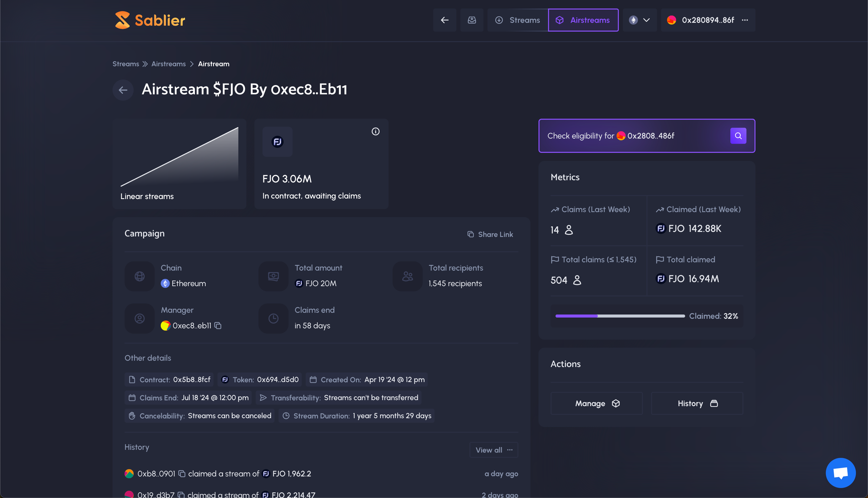The height and width of the screenshot is (498, 868).
Task: Click the Claimed 32% progress bar
Action: (620, 316)
